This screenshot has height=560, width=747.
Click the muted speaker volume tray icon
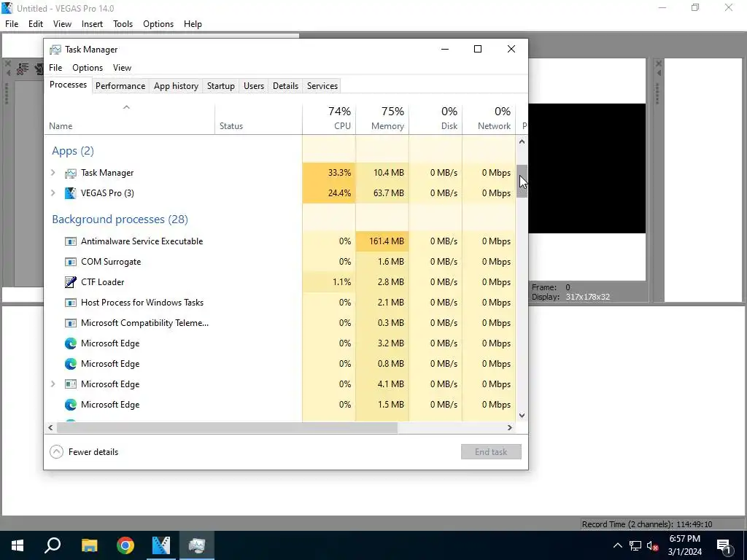pos(653,545)
